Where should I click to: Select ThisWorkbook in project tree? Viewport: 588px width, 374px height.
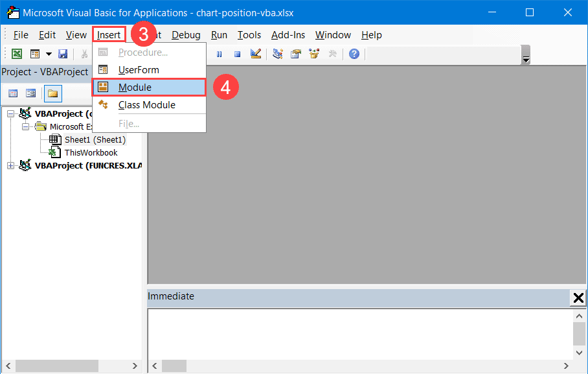click(91, 153)
